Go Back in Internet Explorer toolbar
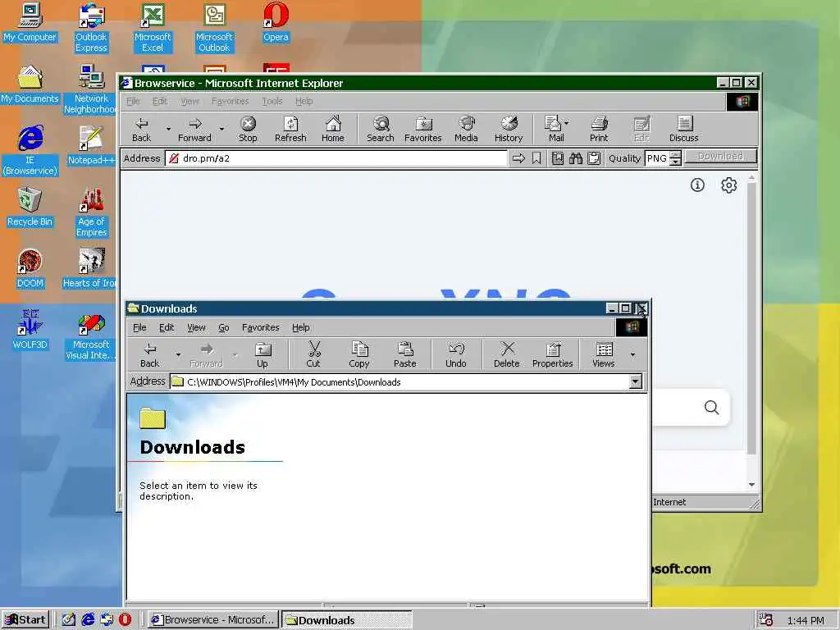 (141, 130)
